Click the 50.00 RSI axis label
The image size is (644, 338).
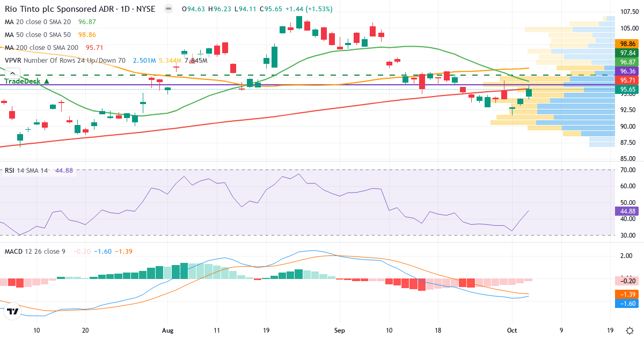tap(629, 203)
